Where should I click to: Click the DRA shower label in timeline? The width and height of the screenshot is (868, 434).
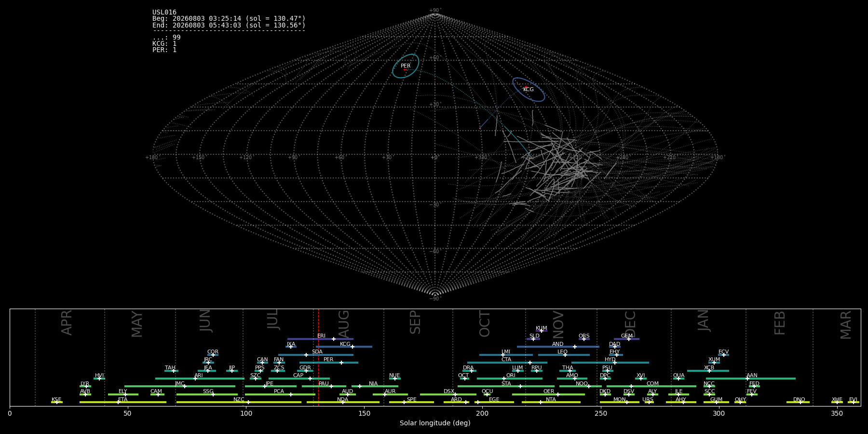tap(468, 368)
